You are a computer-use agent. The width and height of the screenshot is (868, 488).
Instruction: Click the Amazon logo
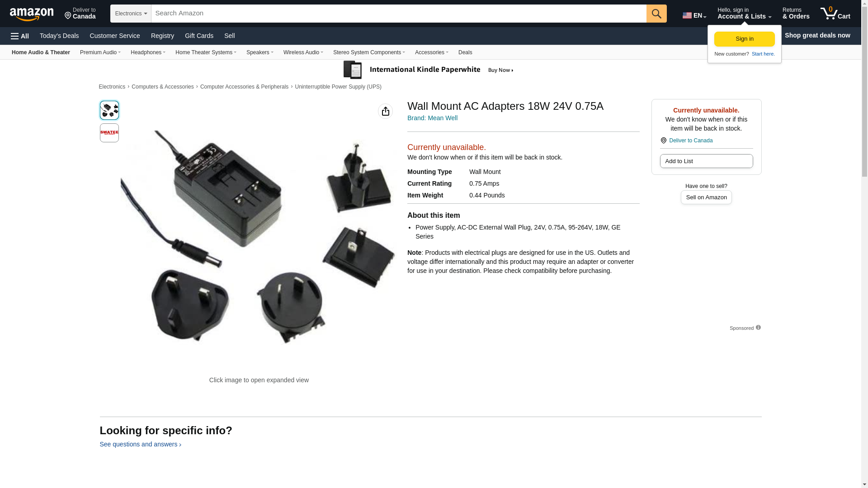[32, 14]
